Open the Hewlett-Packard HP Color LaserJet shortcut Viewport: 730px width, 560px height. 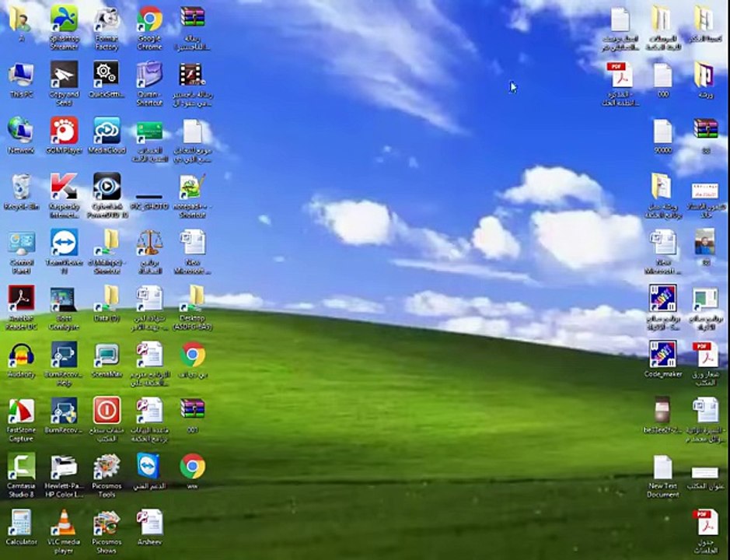pos(64,475)
